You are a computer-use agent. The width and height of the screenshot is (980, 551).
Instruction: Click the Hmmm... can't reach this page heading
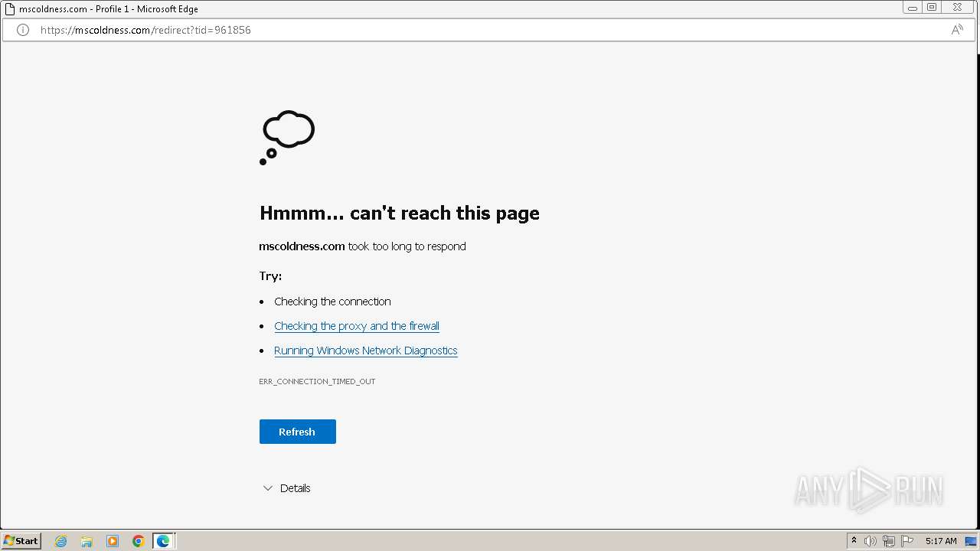point(400,213)
